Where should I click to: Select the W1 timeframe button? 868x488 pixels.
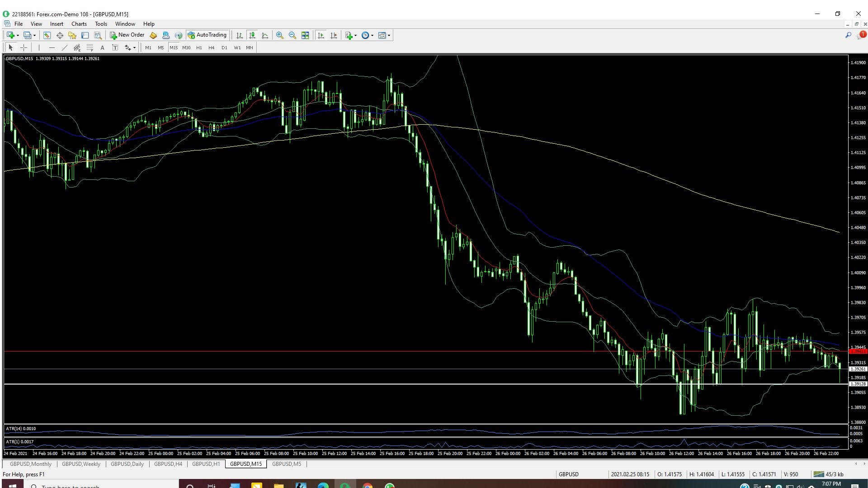[237, 47]
